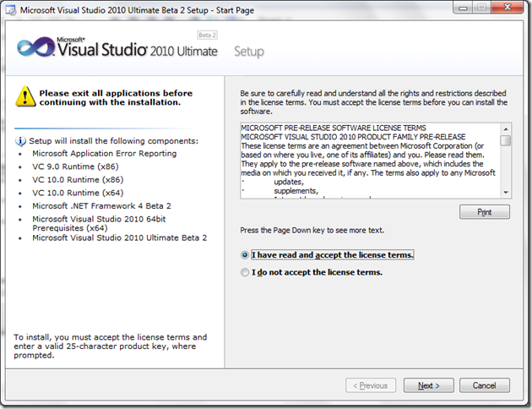
Task: Click the blue information icon
Action: click(20, 141)
